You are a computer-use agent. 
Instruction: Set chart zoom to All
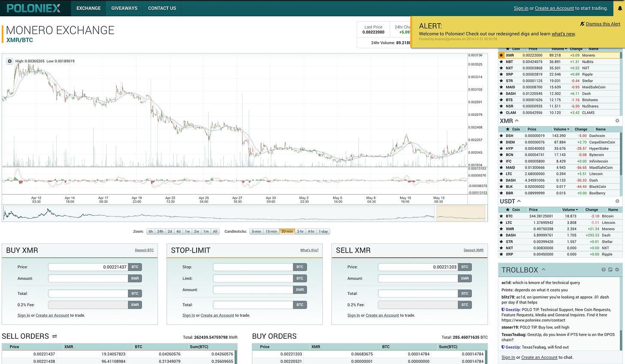click(x=215, y=232)
